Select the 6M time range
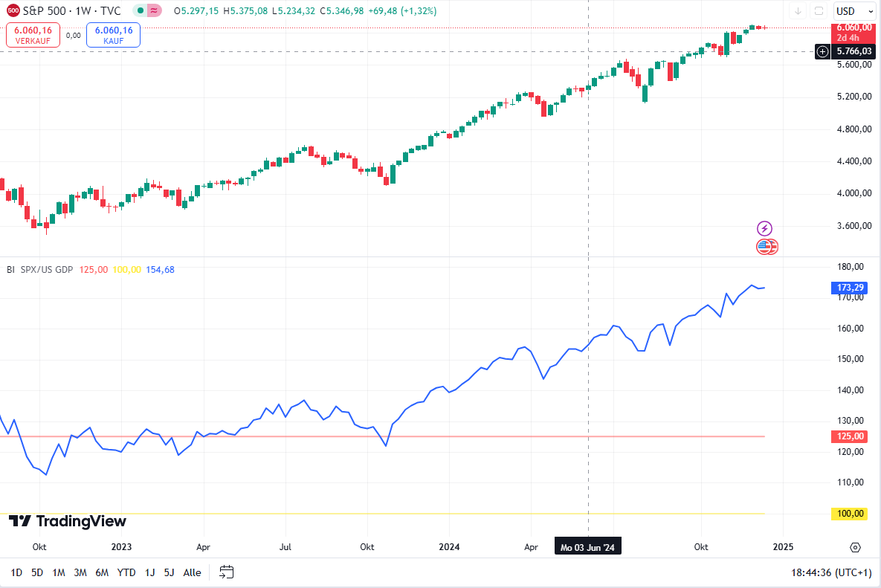This screenshot has height=588, width=881. 102,572
